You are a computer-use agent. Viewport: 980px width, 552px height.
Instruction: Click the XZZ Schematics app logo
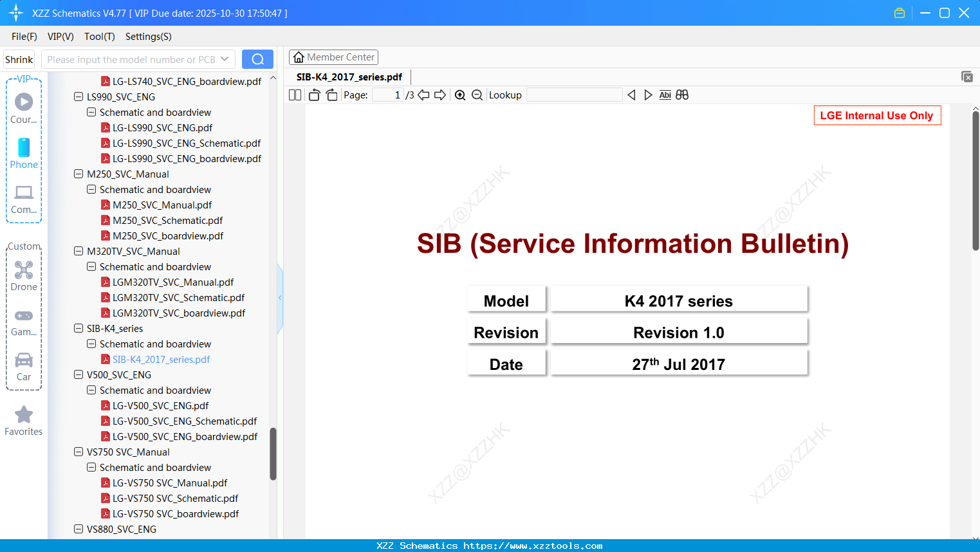click(x=16, y=13)
